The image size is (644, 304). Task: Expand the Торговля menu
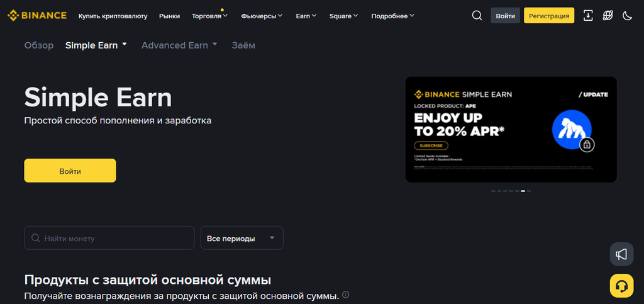209,16
